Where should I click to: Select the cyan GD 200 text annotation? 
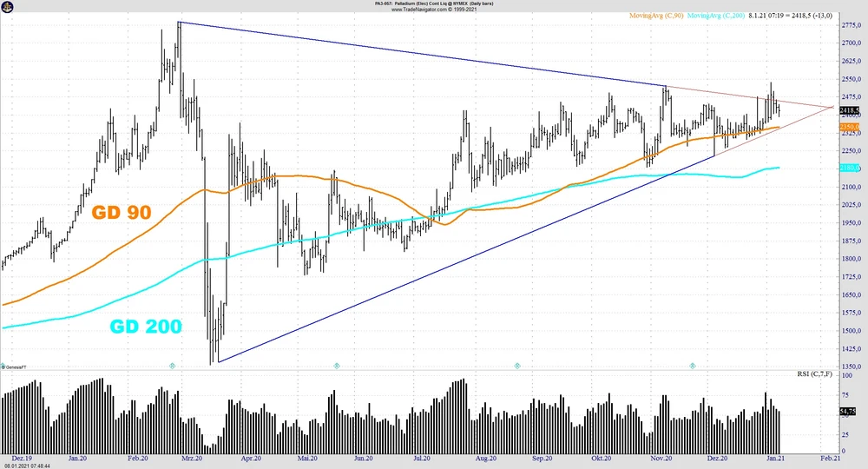pos(145,327)
